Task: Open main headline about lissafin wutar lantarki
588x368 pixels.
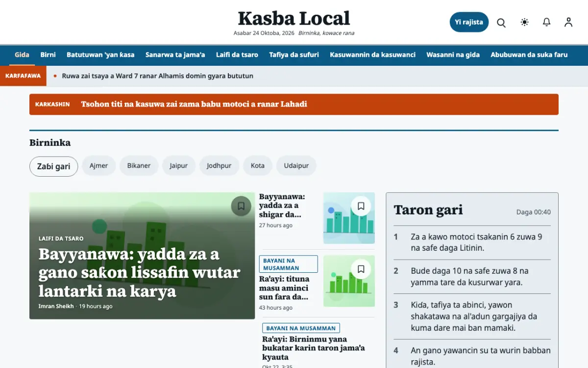Action: click(140, 273)
